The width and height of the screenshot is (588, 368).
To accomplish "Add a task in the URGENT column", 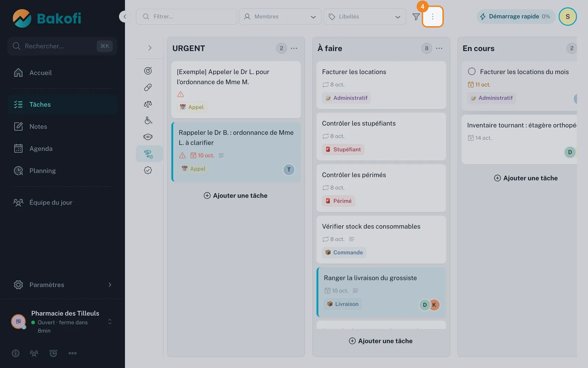I will [x=236, y=196].
